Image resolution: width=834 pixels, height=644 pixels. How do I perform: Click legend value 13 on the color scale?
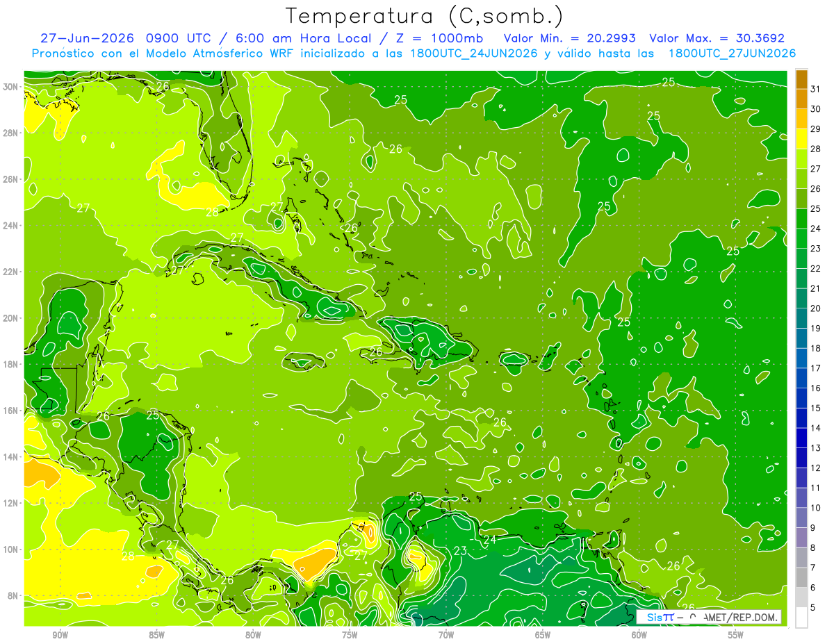[x=816, y=448]
